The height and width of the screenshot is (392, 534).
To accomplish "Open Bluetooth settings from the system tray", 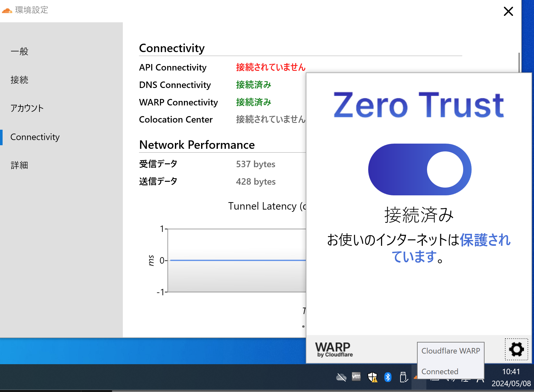I will 388,377.
